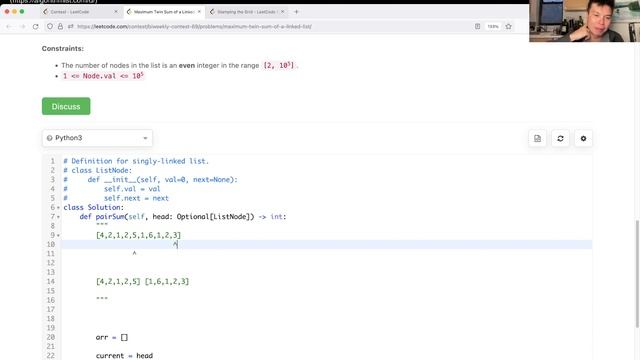Click '[1,6,1,2,3]' on line 14
The width and height of the screenshot is (640, 360).
coord(167,282)
